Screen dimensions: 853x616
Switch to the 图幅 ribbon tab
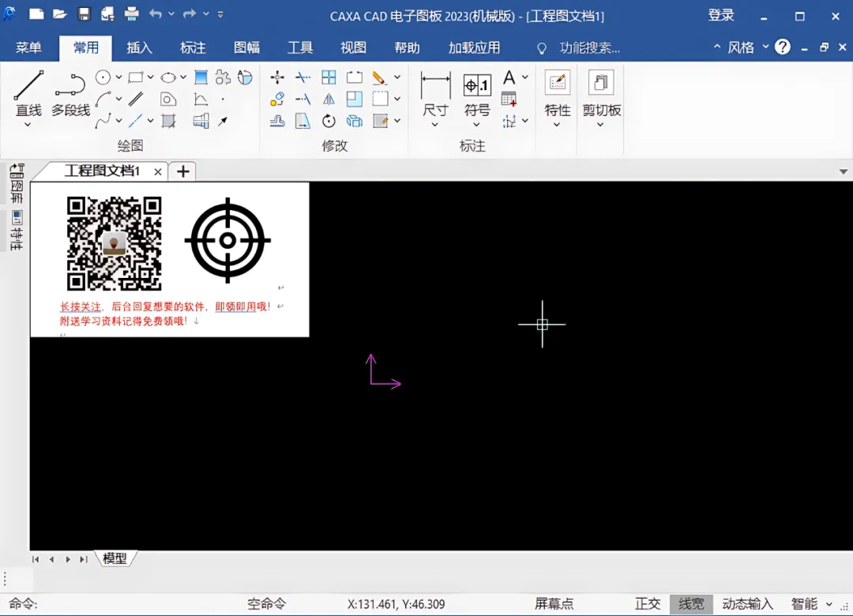click(x=246, y=48)
